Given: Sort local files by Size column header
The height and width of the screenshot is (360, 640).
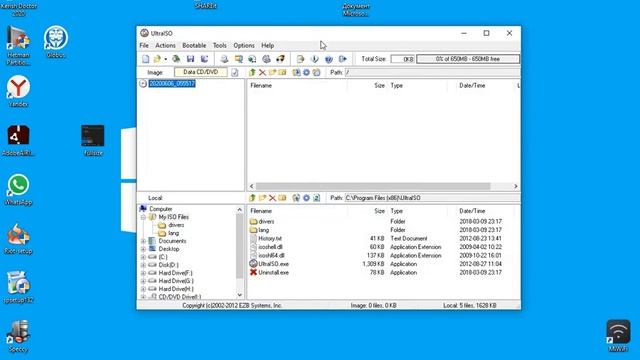Looking at the screenshot, I should click(380, 211).
